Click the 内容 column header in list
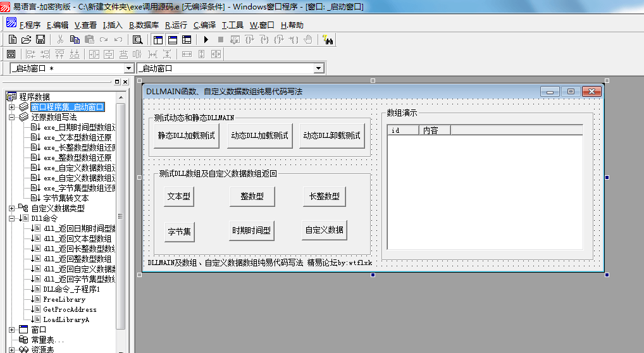The image size is (644, 353). (x=435, y=130)
